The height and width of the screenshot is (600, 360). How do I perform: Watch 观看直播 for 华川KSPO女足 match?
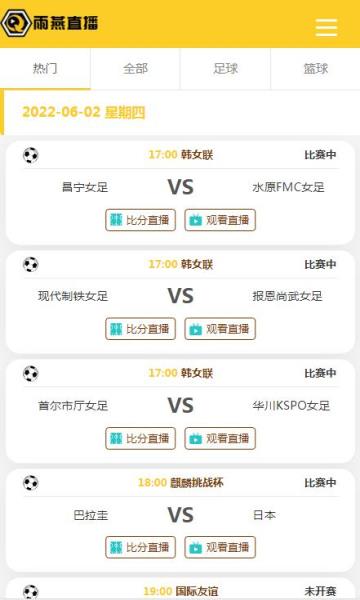coord(220,438)
